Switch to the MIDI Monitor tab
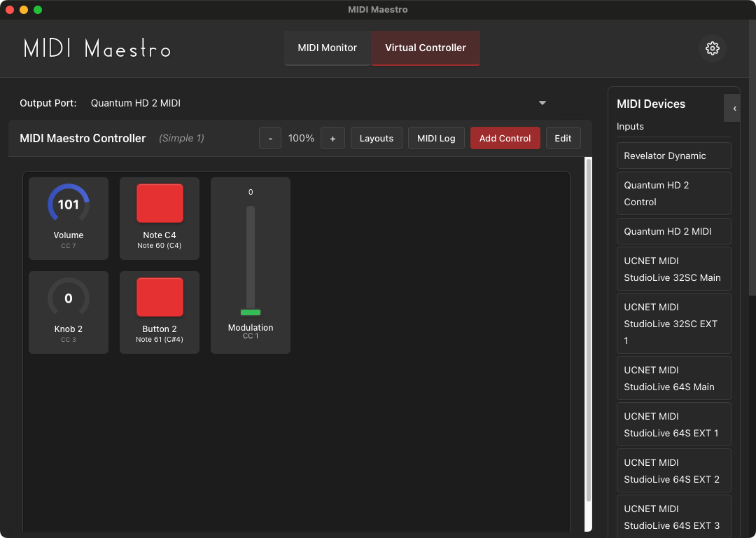Screen dimensions: 756x538 [328, 48]
